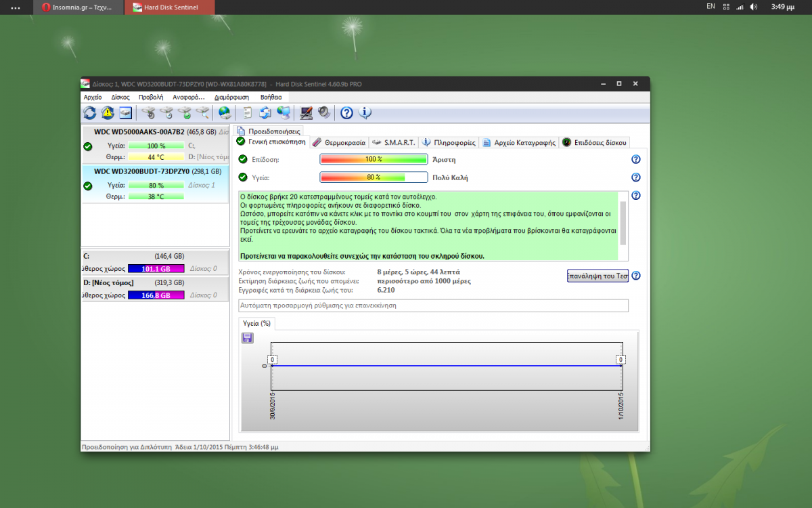Switch to the Πληροφορίες tab
The image size is (812, 508).
click(x=449, y=143)
